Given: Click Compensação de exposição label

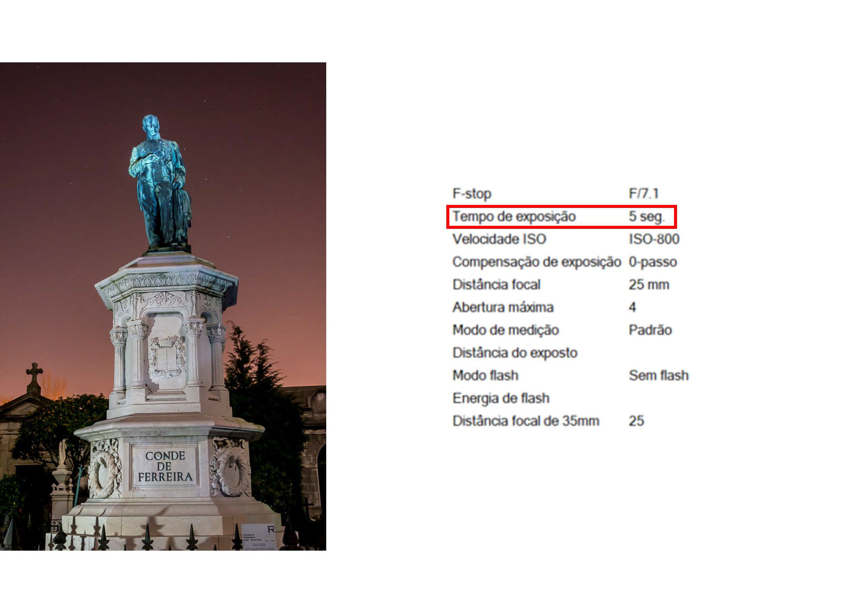Looking at the screenshot, I should click(x=537, y=262).
